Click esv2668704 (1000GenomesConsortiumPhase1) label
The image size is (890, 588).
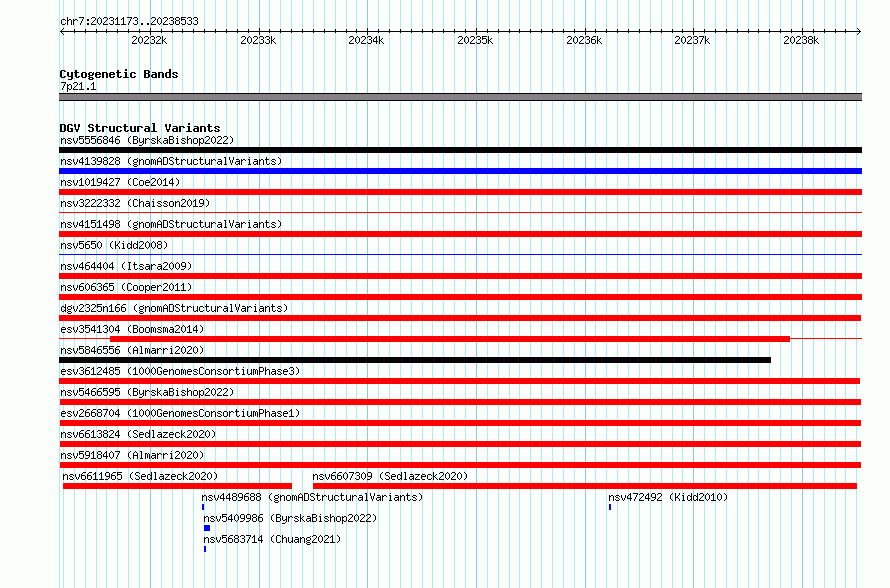pyautogui.click(x=180, y=413)
